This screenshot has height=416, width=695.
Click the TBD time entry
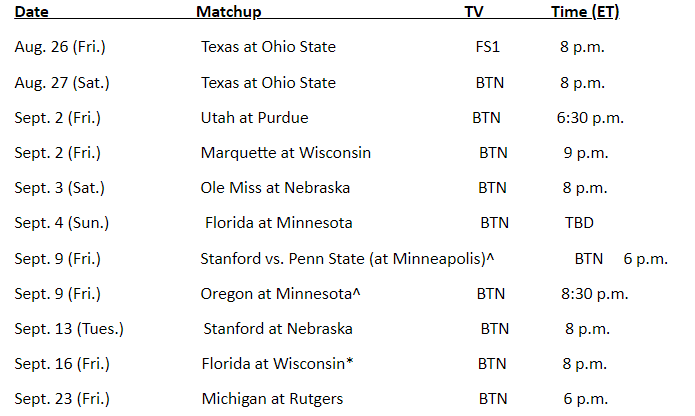(x=579, y=223)
